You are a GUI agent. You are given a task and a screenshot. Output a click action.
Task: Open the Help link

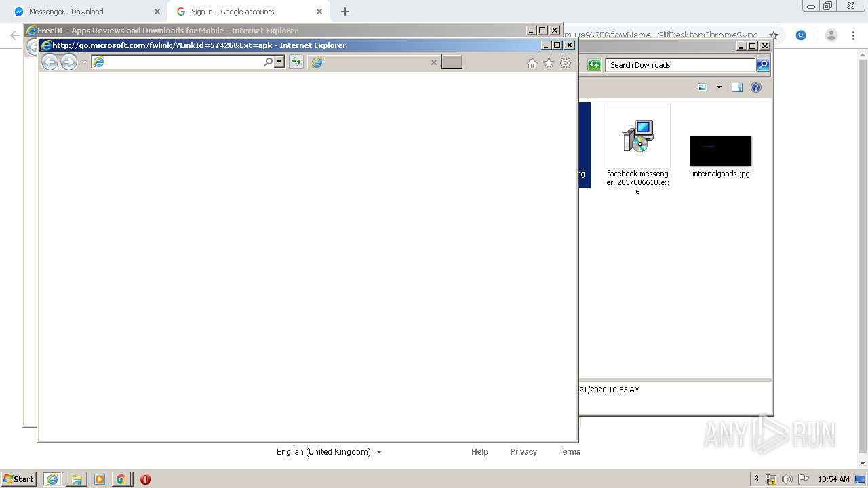pos(479,452)
